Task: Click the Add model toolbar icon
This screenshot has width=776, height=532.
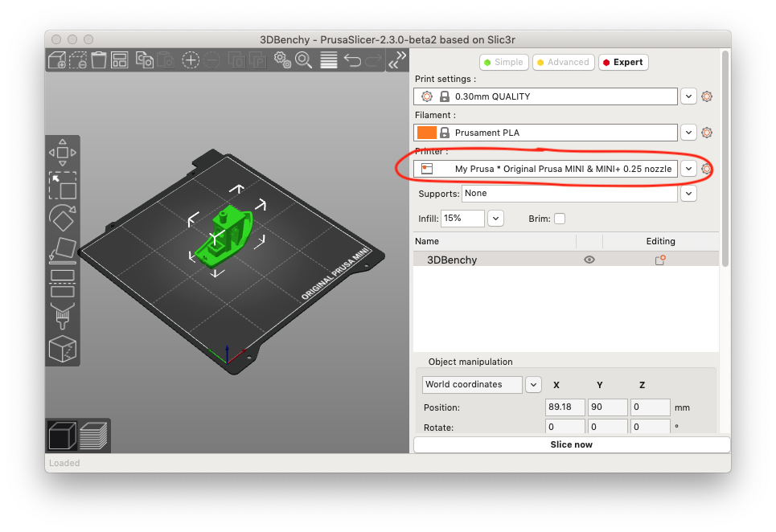Action: pyautogui.click(x=58, y=59)
